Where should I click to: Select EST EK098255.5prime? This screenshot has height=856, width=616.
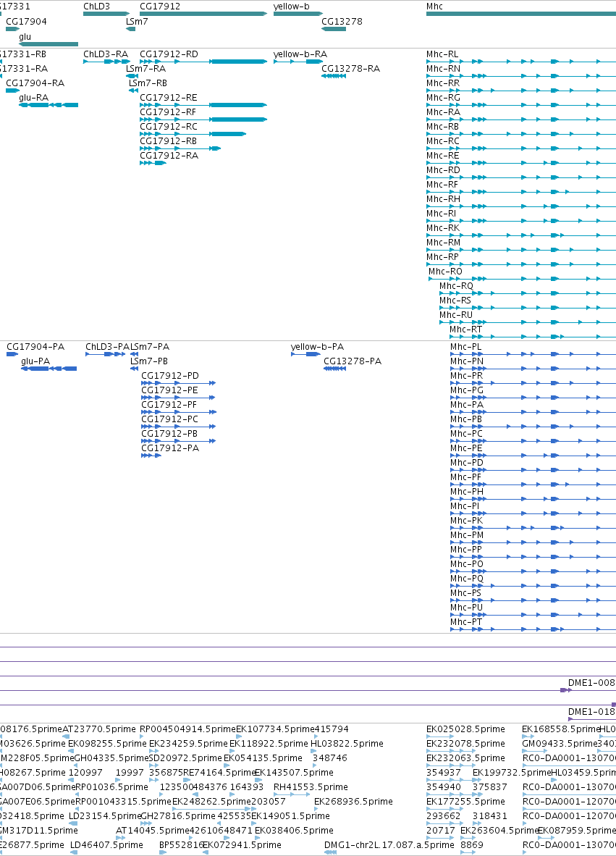pyautogui.click(x=107, y=744)
